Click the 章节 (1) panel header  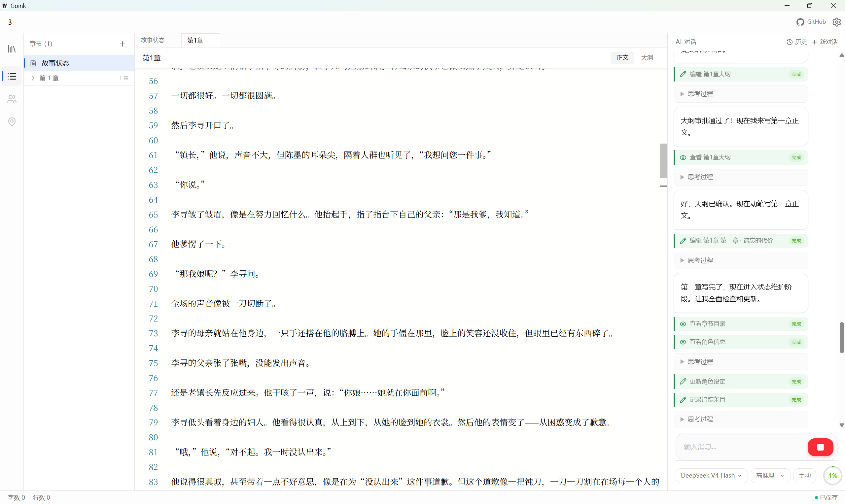click(x=41, y=44)
